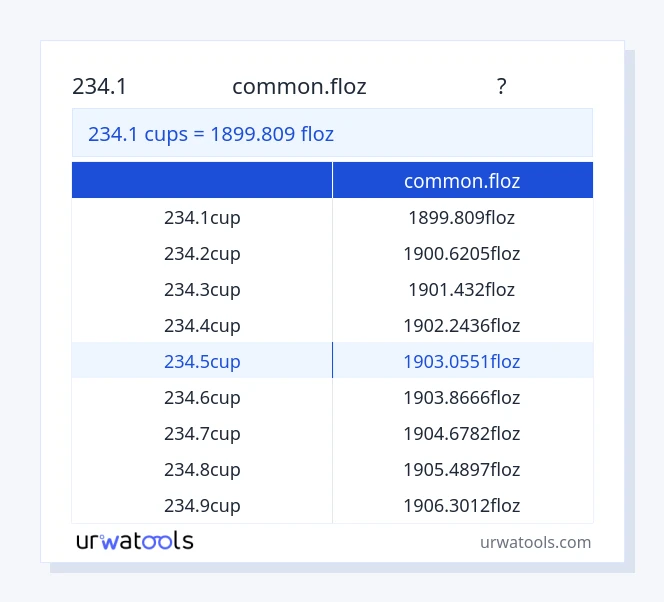Open the urwatools.com link

[535, 542]
